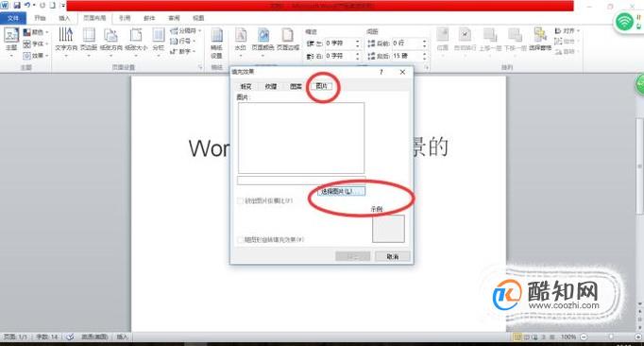This screenshot has width=644, height=346.
Task: Toggle the lock picture aspect ratio checkbox
Action: point(240,200)
